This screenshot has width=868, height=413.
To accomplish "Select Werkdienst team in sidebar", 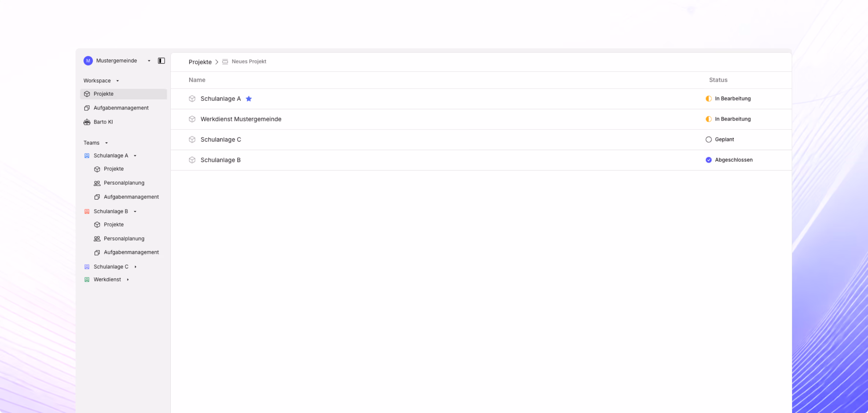I will click(x=107, y=280).
